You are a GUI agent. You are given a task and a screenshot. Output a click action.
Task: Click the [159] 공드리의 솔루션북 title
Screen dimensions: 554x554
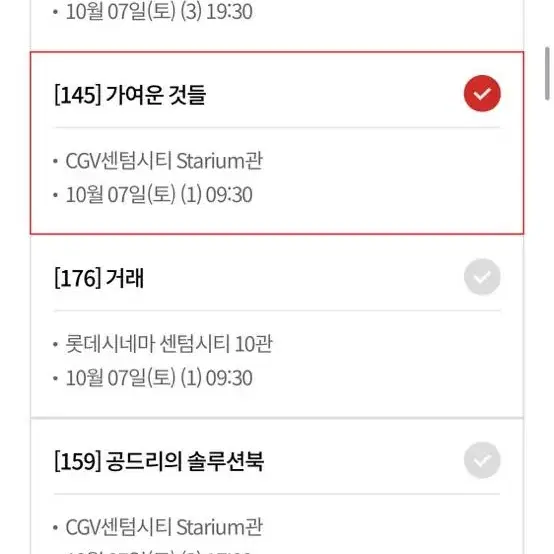coord(159,461)
